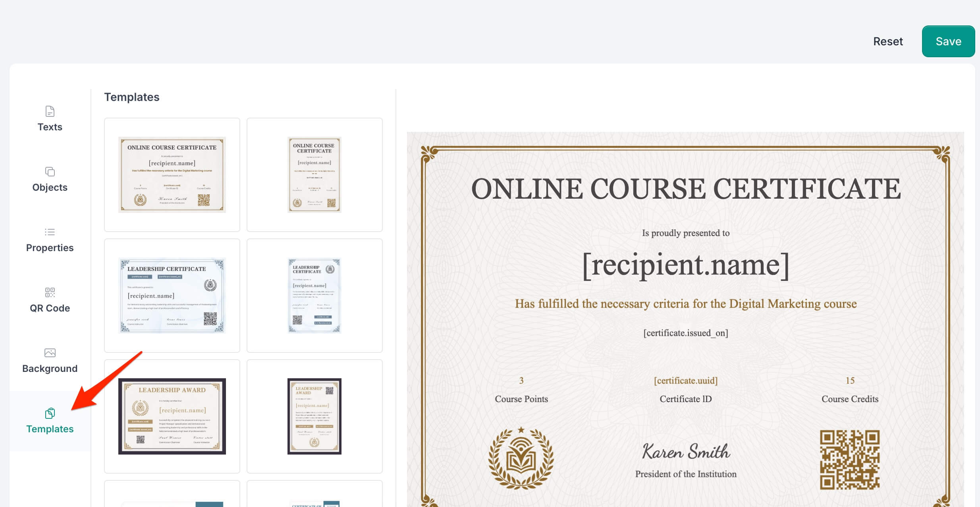This screenshot has width=980, height=507.
Task: Select the Templates clipboard icon
Action: point(50,413)
